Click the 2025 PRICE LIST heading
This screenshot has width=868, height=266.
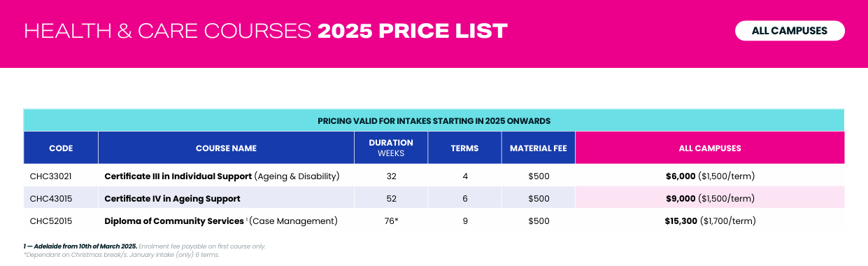tap(413, 31)
